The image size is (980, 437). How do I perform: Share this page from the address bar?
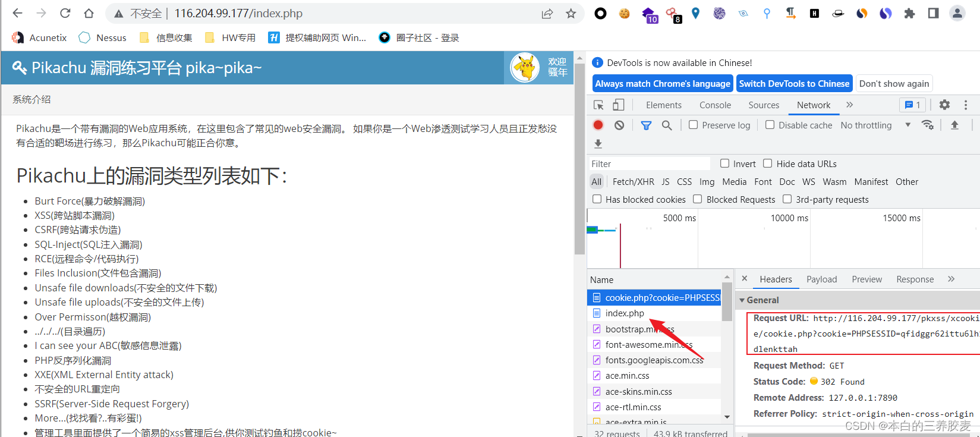[x=547, y=14]
